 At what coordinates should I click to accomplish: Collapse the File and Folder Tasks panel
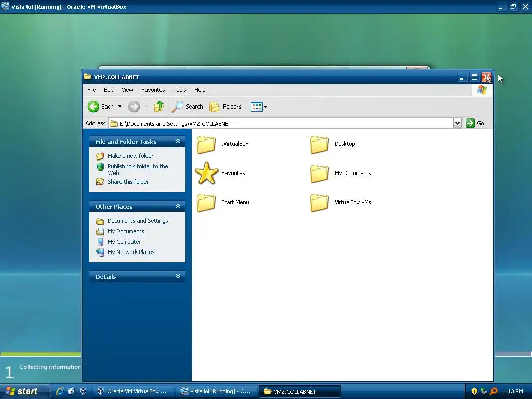coord(178,141)
